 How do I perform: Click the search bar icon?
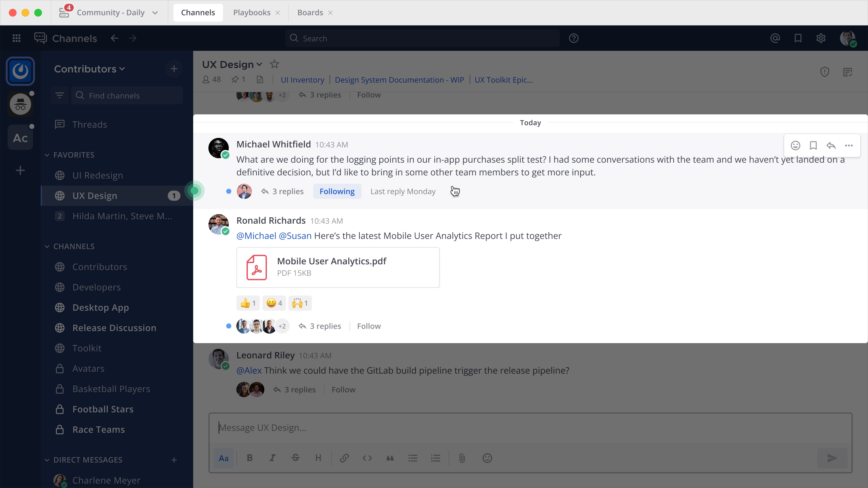point(294,38)
